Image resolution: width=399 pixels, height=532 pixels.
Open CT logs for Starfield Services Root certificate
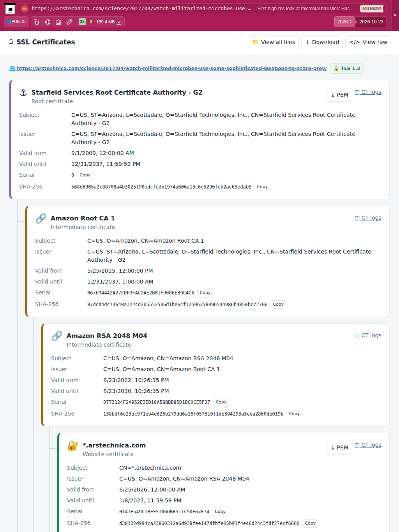click(368, 92)
